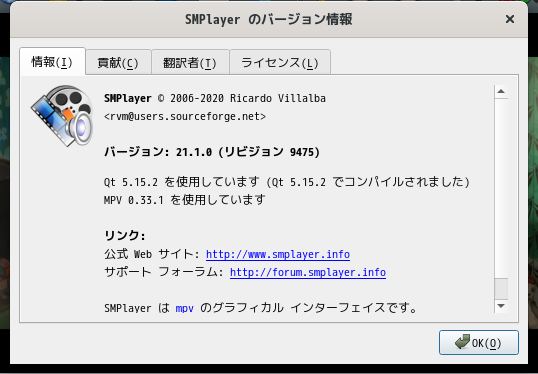Switch to the 情報(I) tab
Viewport: 538px width, 374px height.
(52, 62)
